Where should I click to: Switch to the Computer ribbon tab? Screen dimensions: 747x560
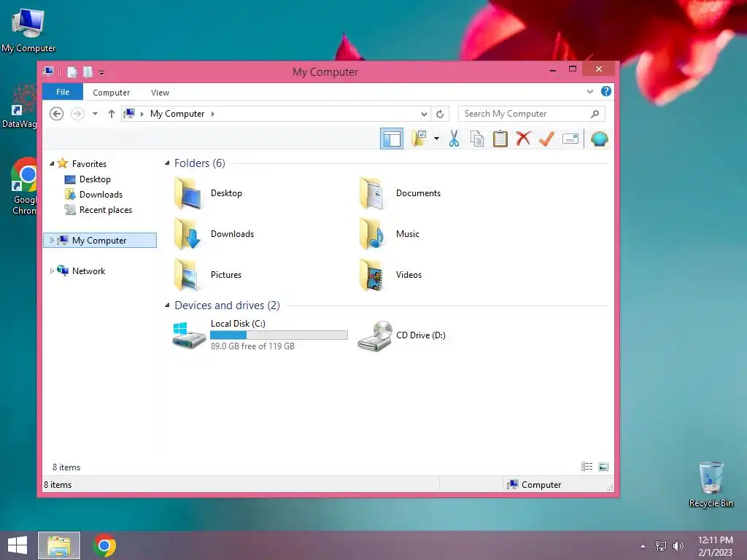pos(111,93)
